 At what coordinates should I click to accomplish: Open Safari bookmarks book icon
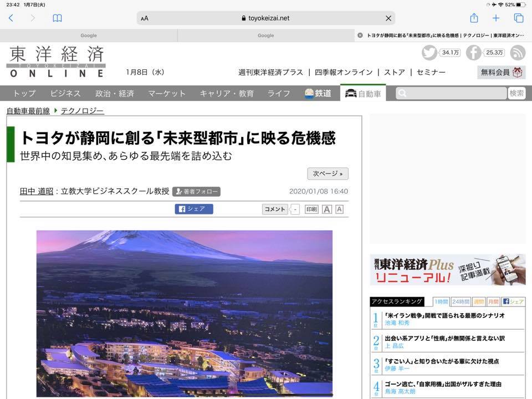(x=57, y=18)
